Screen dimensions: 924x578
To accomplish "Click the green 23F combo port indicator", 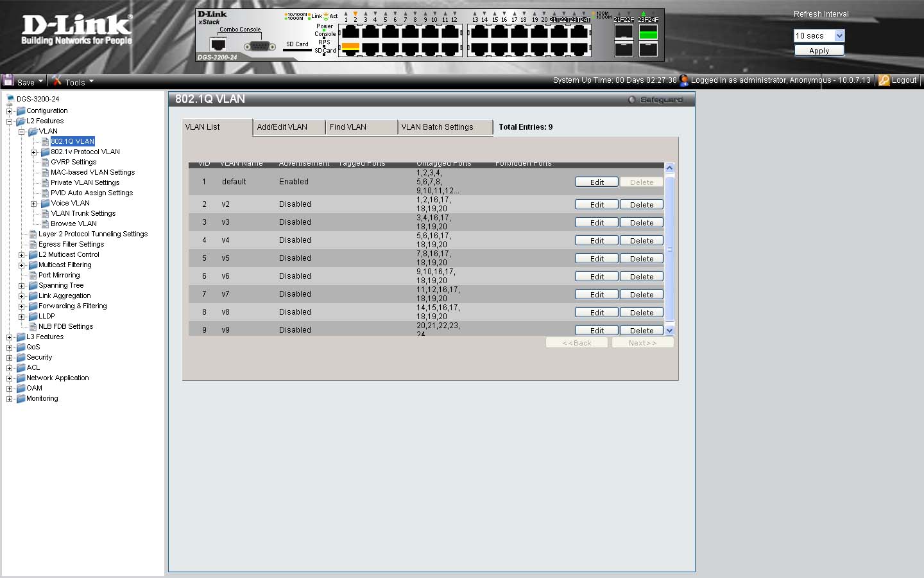I will (x=648, y=33).
